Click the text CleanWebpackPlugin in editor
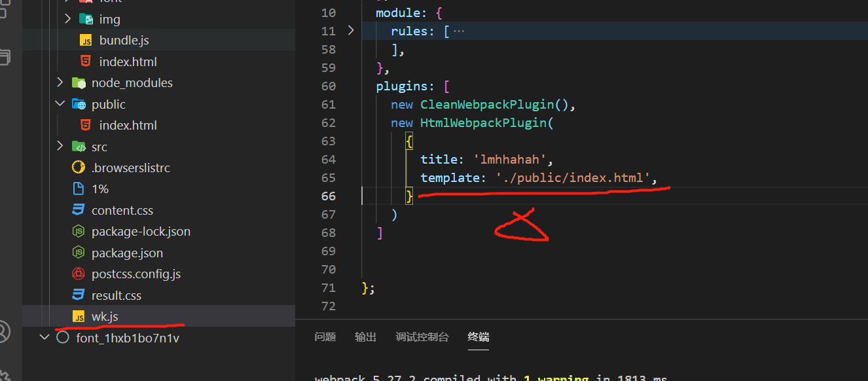Image resolution: width=868 pixels, height=381 pixels. [488, 104]
